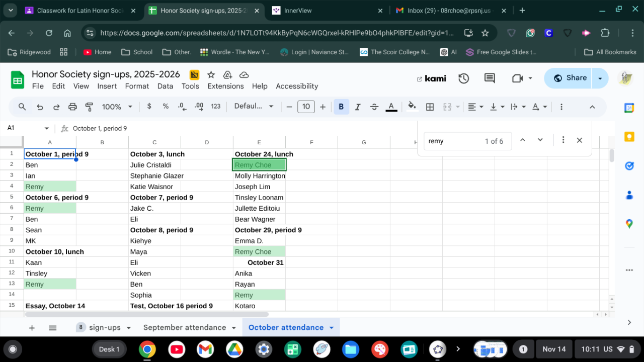Viewport: 644px width, 362px height.
Task: Open the Extensions menu
Action: tap(225, 86)
